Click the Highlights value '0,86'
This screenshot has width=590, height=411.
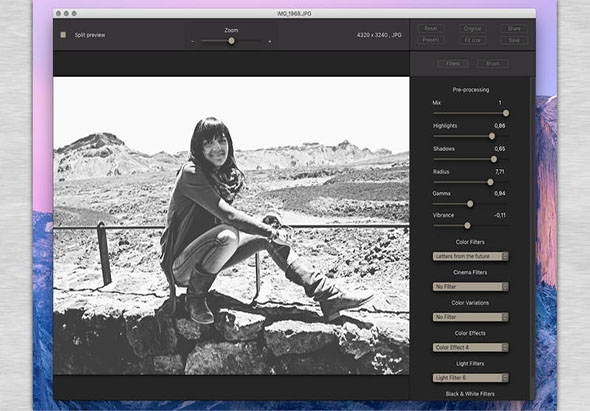coord(500,126)
